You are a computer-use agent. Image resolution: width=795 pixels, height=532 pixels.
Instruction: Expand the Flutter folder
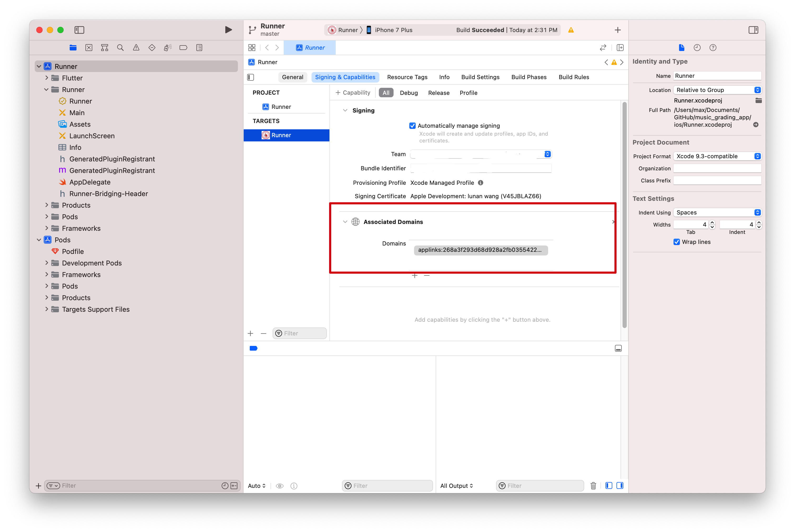(47, 78)
